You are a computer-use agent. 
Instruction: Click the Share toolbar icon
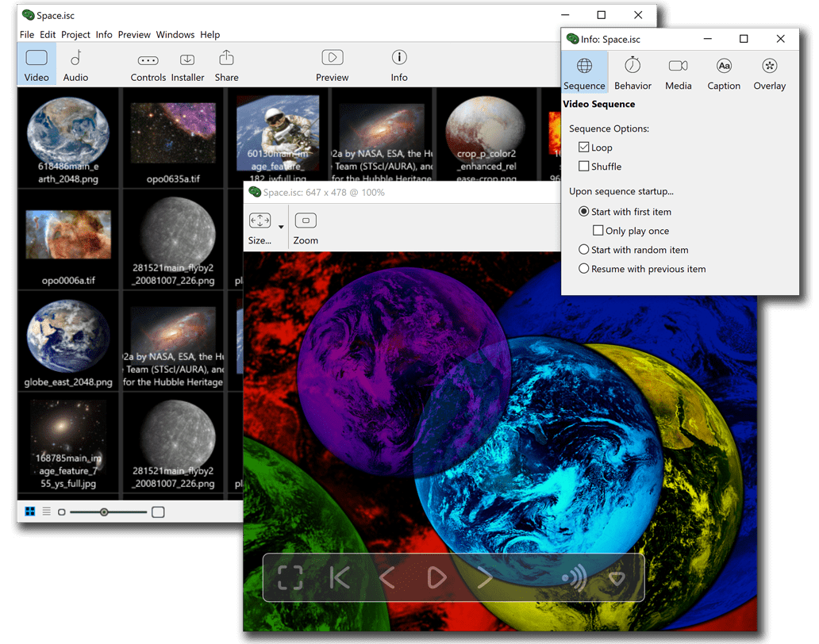tap(226, 66)
